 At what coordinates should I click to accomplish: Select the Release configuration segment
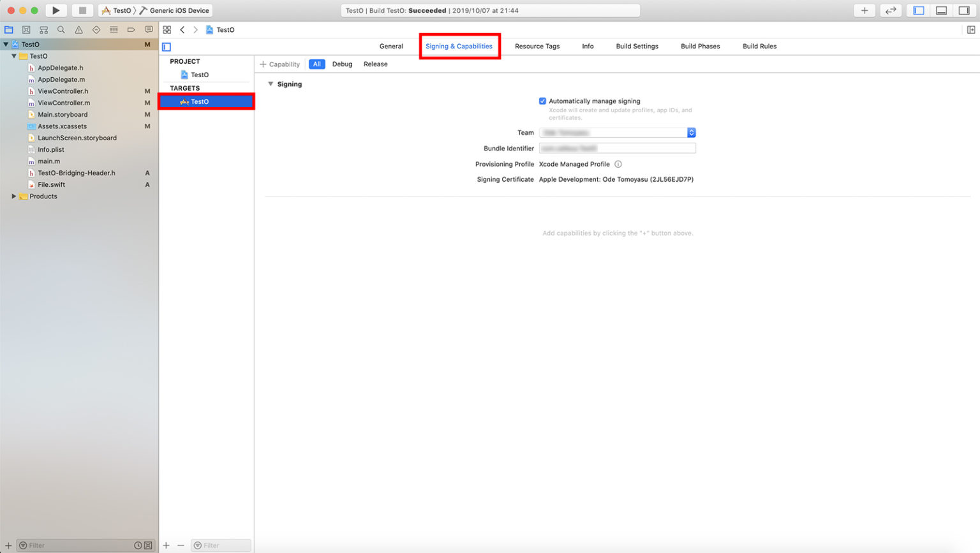pos(375,64)
